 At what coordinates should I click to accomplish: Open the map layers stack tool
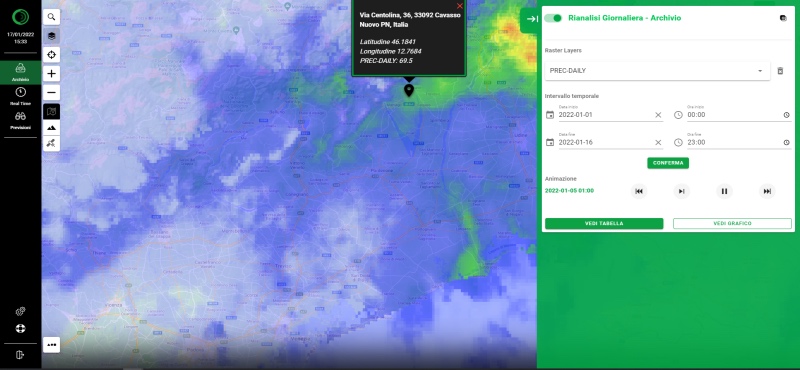pos(52,36)
